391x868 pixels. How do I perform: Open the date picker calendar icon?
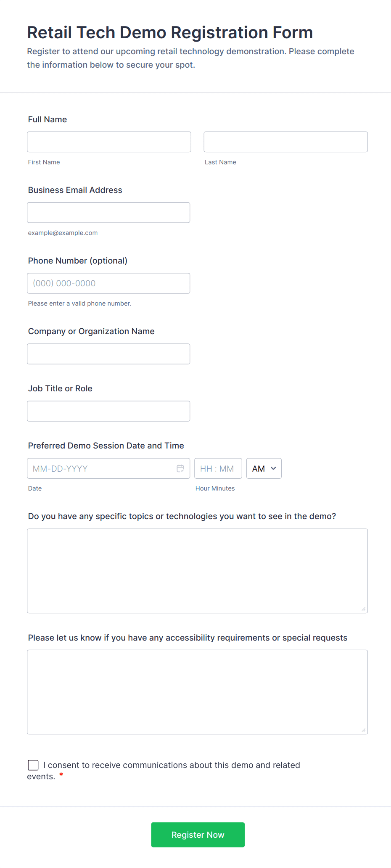tap(180, 468)
